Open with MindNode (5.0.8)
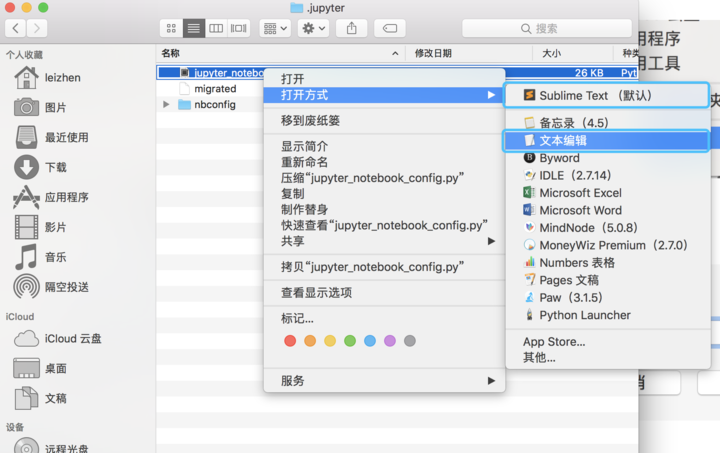 coord(608,228)
